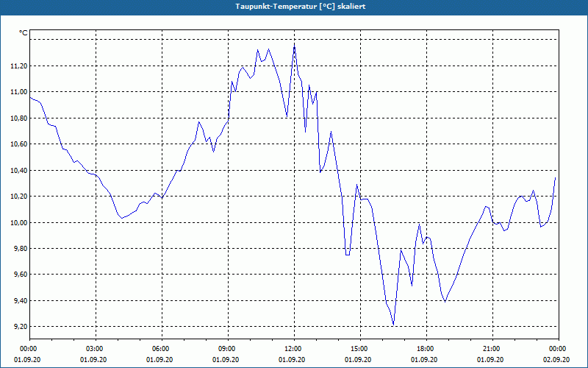This screenshot has width=588, height=368.
Task: Select the 01.09.20 date under 06:00
Action: click(159, 360)
